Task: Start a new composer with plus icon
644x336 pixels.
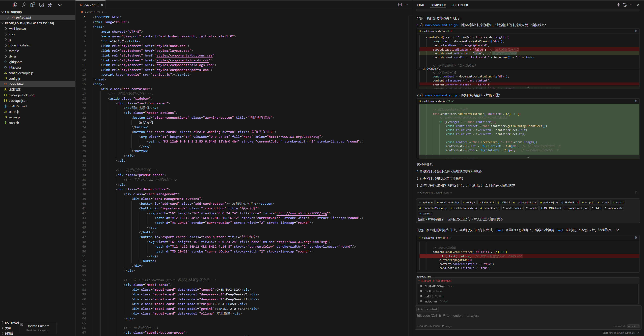Action: coord(618,5)
